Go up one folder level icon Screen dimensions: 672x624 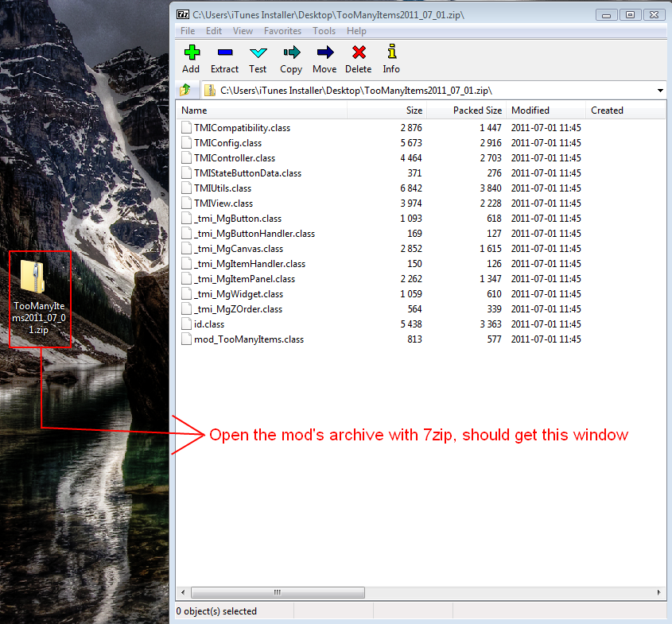click(185, 90)
